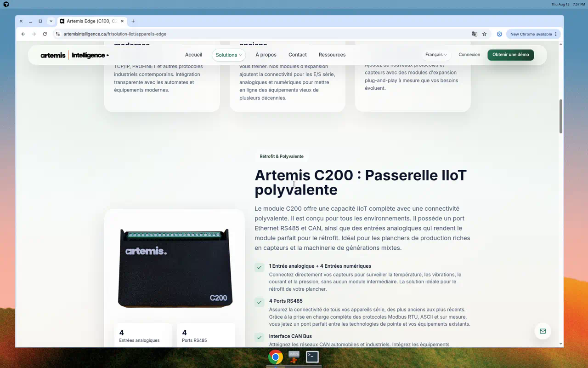Expand the Solutions navigation dropdown
This screenshot has height=368, width=588.
(x=229, y=55)
